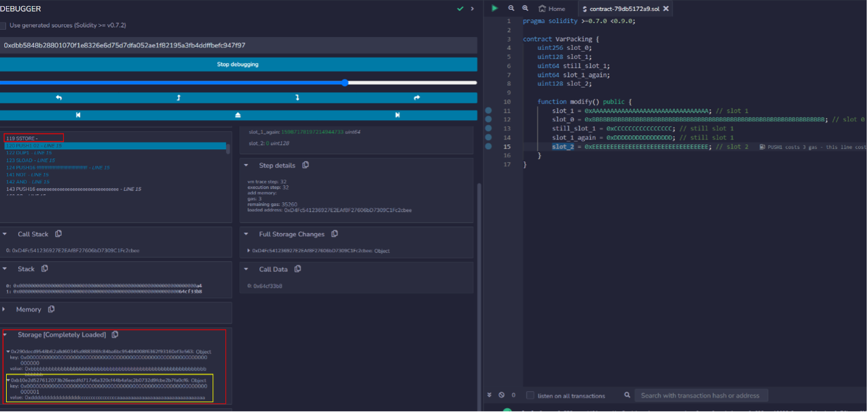Select opcode 124 PUSH16 ffff...

point(58,168)
